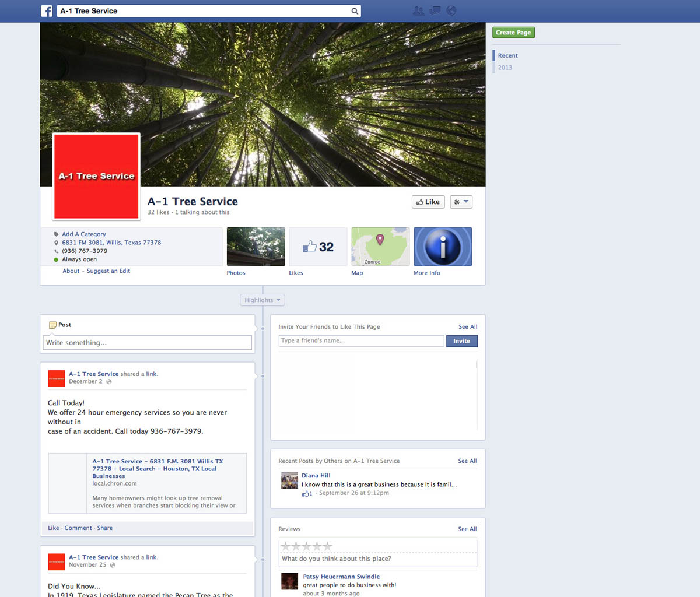
Task: Open the Likes thumbs-up tile
Action: (x=318, y=247)
